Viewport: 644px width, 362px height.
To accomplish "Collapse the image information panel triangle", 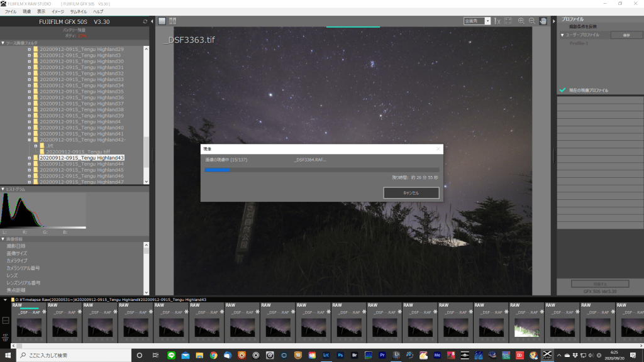I will 3,239.
